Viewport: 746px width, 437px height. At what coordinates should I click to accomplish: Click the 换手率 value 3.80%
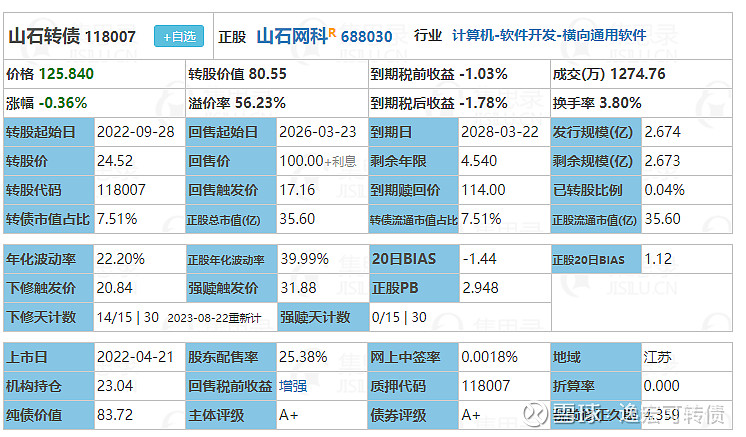point(620,103)
